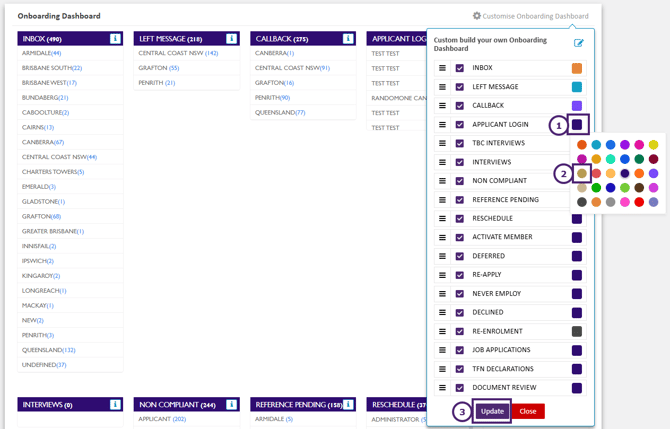670x429 pixels.
Task: Click the info icon on NON COMPLIANT header
Action: 231,404
